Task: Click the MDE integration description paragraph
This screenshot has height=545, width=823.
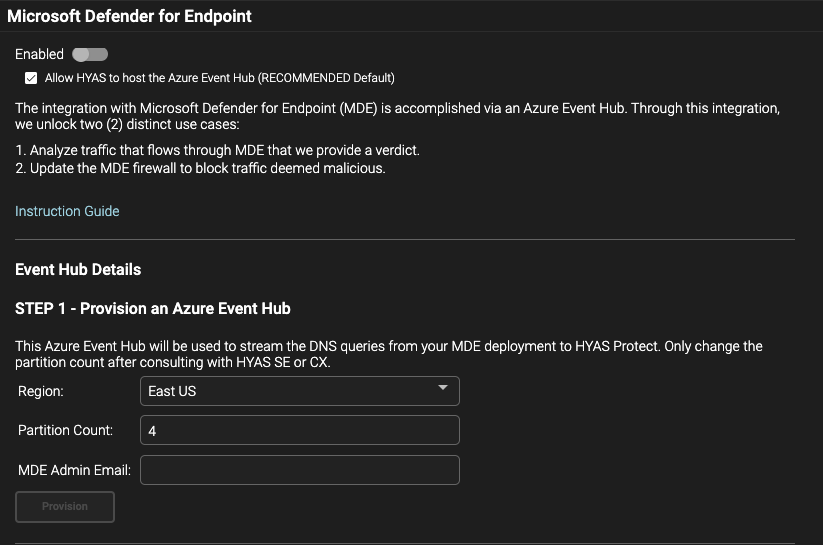Action: click(397, 116)
